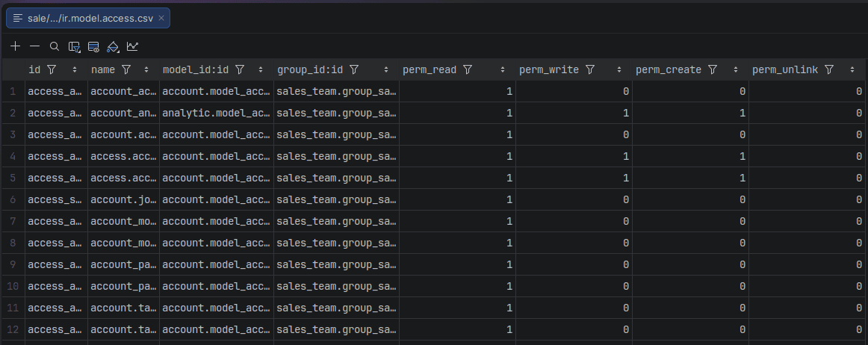Sort by model_id:id column arrows
868x345 pixels.
pyautogui.click(x=260, y=69)
